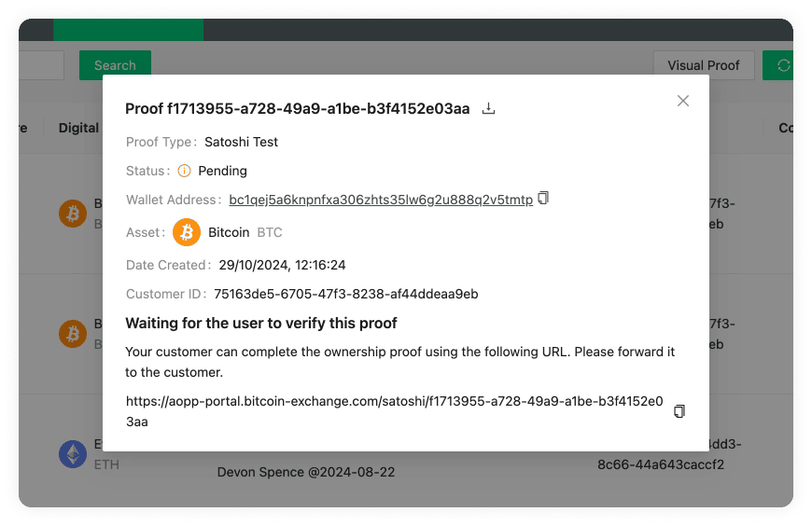Select the green highlighted tab at the top

pyautogui.click(x=128, y=29)
